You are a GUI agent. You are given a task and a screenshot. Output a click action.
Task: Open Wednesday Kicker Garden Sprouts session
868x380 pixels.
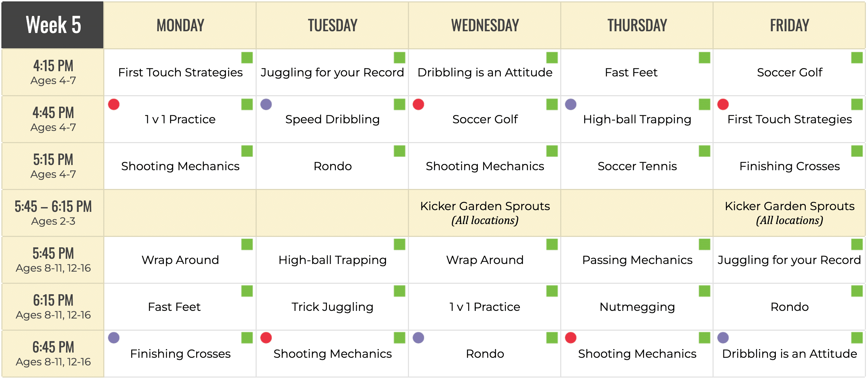(x=485, y=213)
